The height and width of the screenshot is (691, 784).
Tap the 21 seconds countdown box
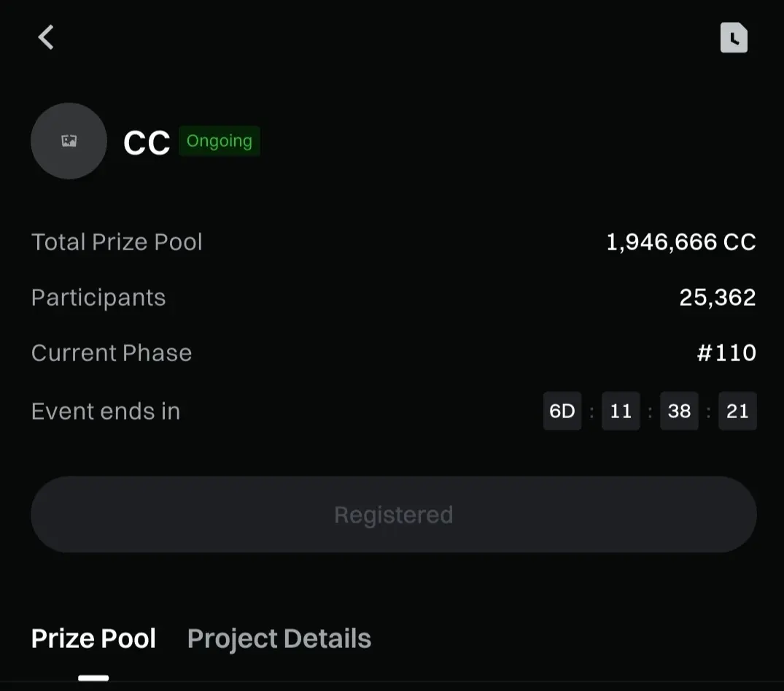737,412
